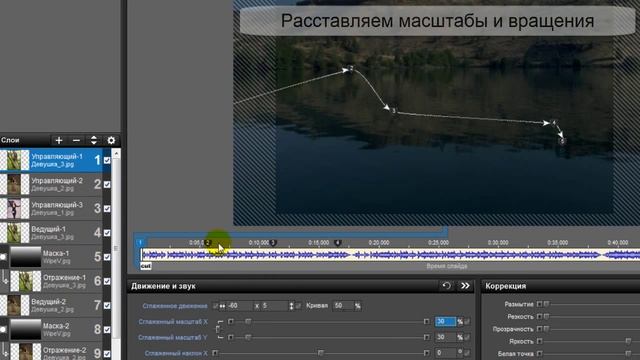Add a new layer with plus icon
640x360 pixels.
pyautogui.click(x=59, y=140)
